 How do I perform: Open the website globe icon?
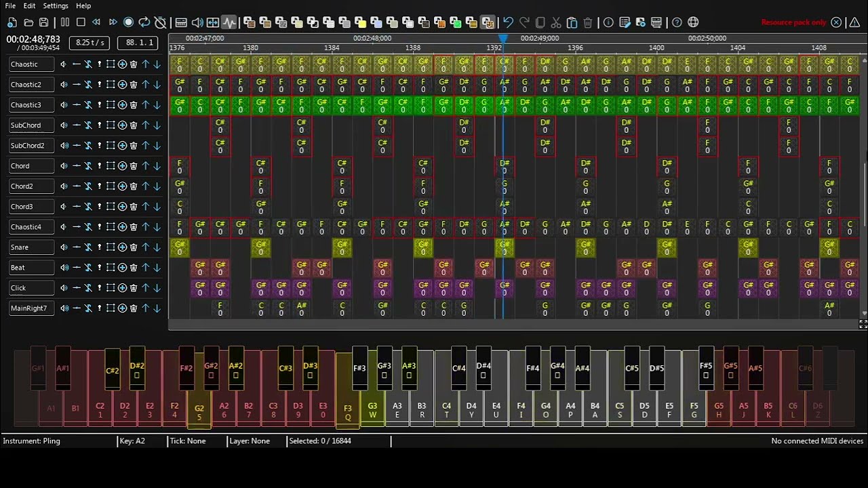[693, 22]
